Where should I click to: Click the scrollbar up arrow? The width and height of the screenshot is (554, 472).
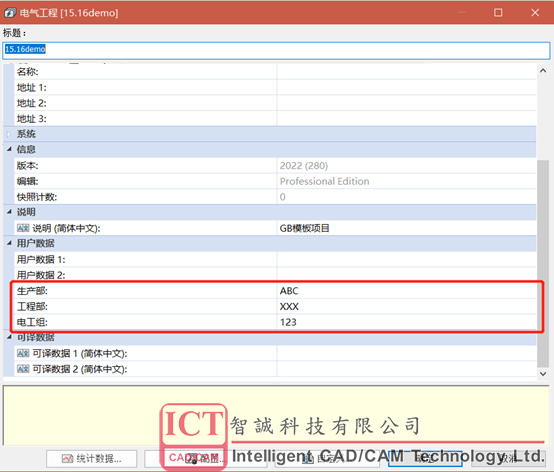pyautogui.click(x=543, y=71)
